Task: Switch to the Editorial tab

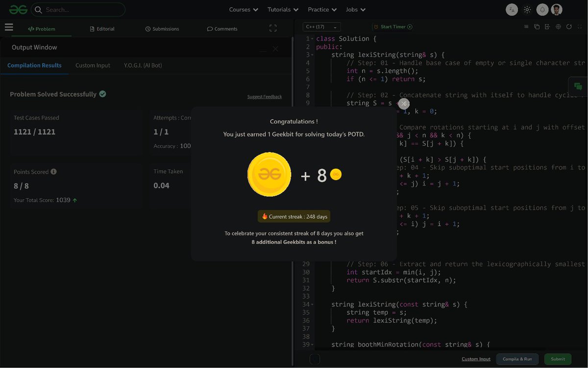Action: 102,29
